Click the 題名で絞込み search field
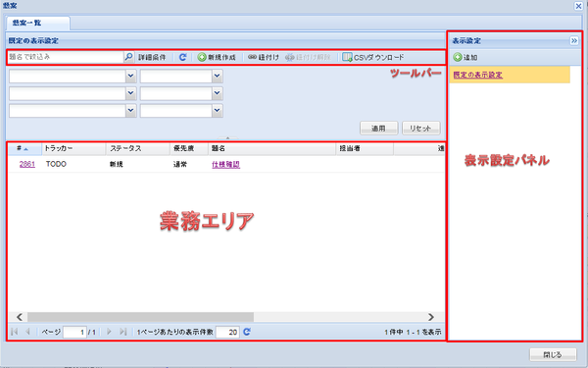This screenshot has height=368, width=588. pyautogui.click(x=66, y=57)
